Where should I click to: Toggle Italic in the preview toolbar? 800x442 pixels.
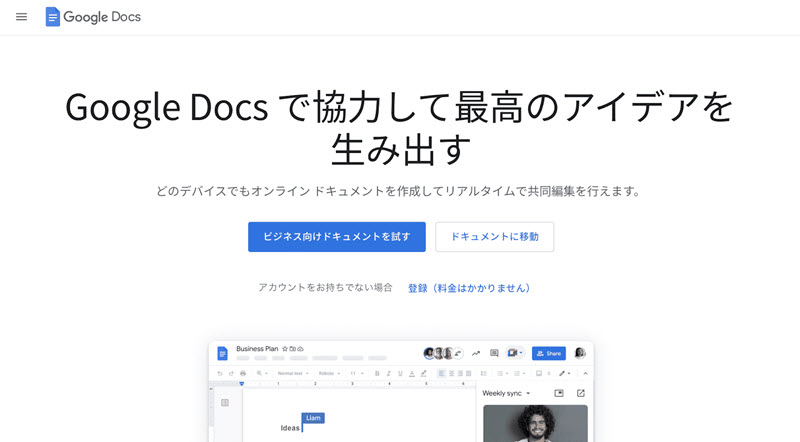point(389,373)
